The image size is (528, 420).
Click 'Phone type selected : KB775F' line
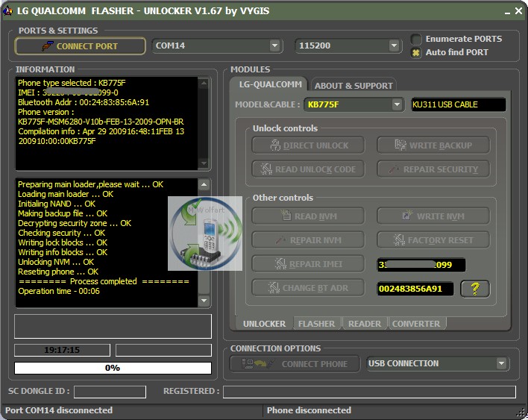click(72, 83)
